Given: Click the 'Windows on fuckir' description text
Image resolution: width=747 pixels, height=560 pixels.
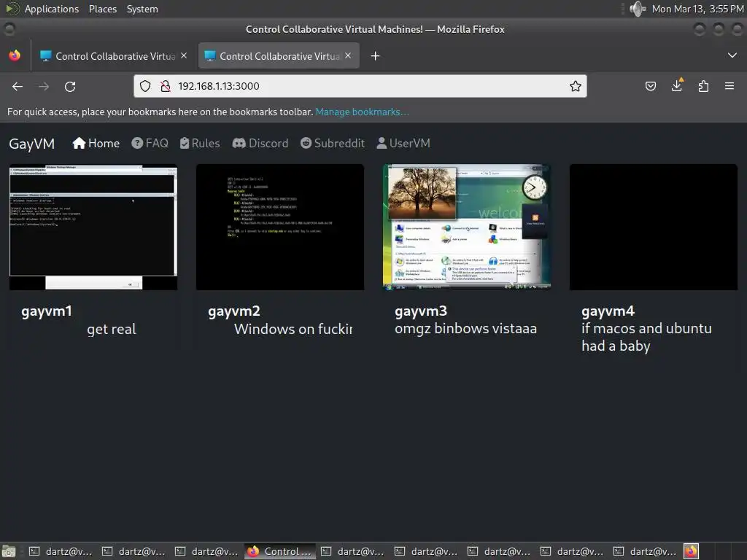Looking at the screenshot, I should point(293,329).
